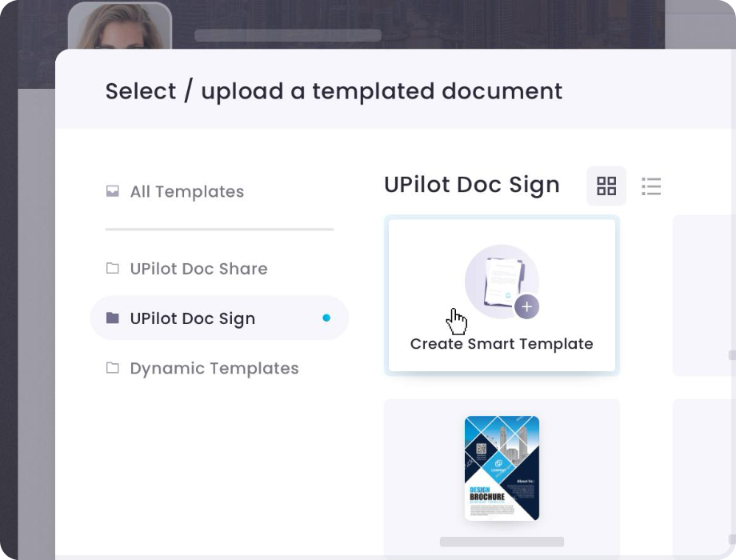Click the partially visible card beside Create Smart Template
Screen dimensions: 736x560
(704, 295)
